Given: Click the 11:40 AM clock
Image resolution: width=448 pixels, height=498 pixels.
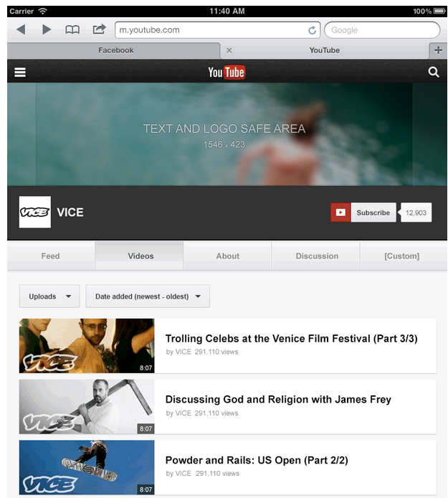Looking at the screenshot, I should click(227, 11).
